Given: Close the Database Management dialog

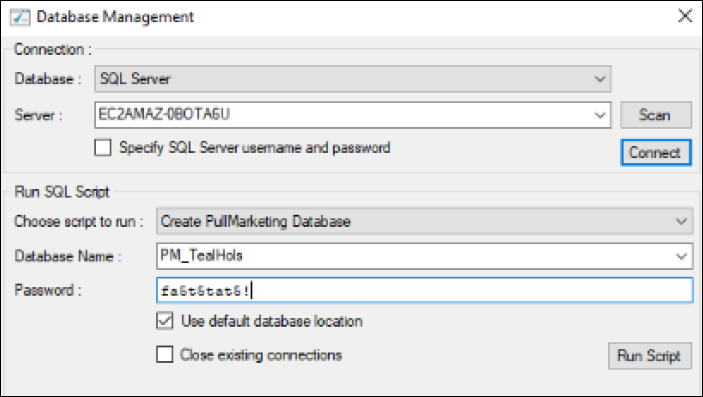Looking at the screenshot, I should pos(685,16).
